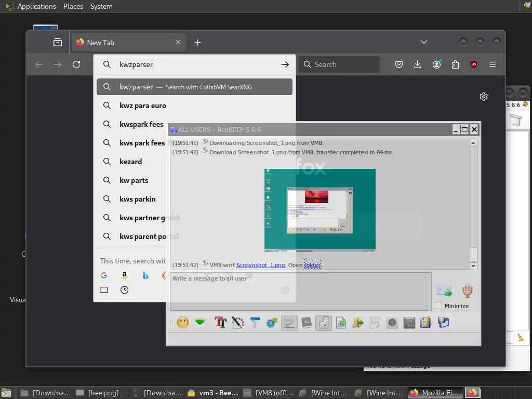Image resolution: width=532 pixels, height=399 pixels.
Task: Click the show desktop icon in taskbar
Action: pyautogui.click(x=6, y=393)
